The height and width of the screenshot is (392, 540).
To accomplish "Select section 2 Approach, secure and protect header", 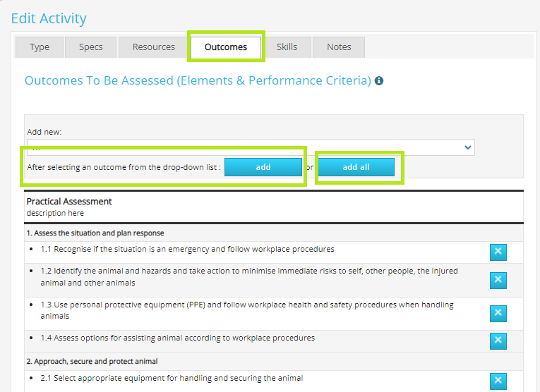I will click(x=92, y=361).
